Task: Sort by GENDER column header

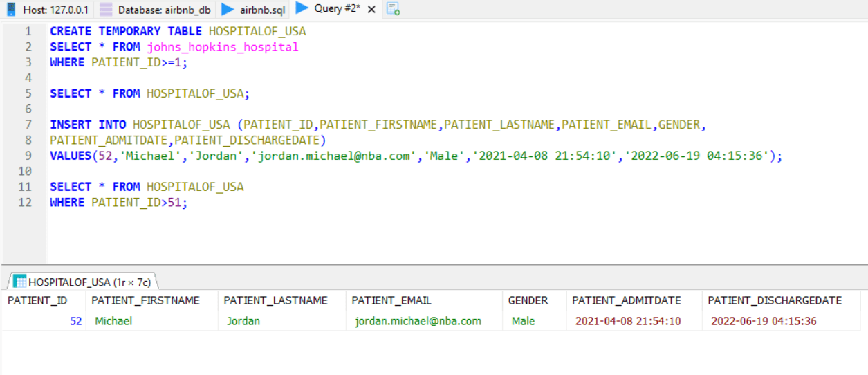Action: 534,300
